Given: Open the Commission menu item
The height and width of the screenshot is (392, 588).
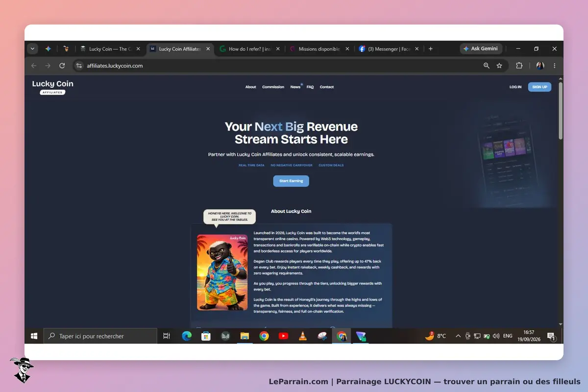Looking at the screenshot, I should [273, 87].
